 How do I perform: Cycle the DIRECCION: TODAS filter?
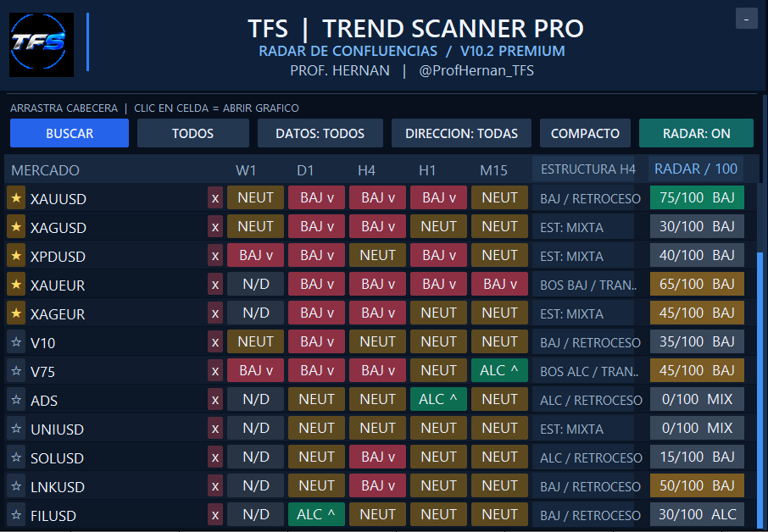tap(461, 133)
